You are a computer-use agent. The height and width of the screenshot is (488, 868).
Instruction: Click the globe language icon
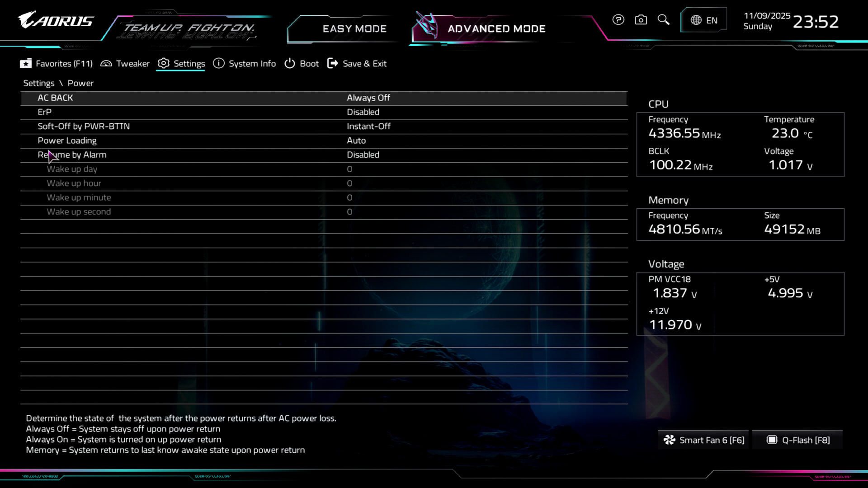pos(696,20)
